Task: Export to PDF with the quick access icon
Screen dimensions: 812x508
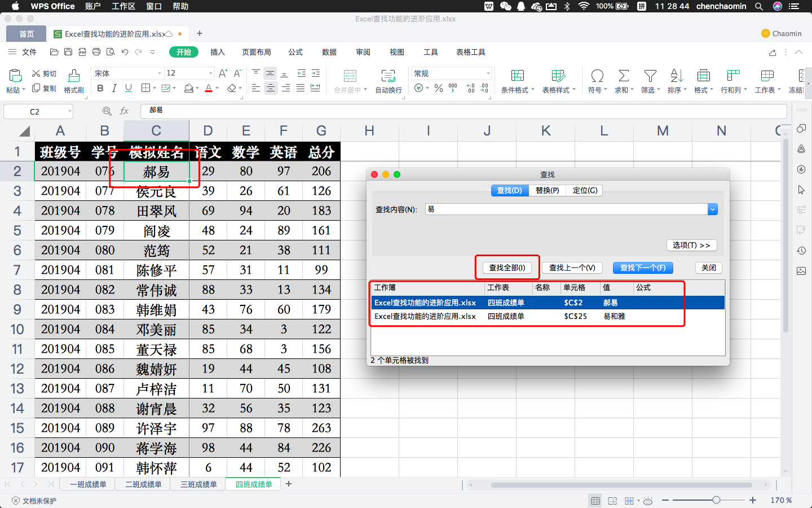Action: pos(82,52)
